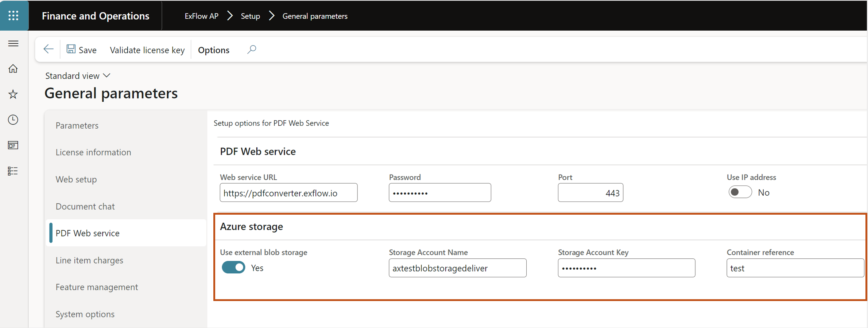The image size is (868, 328).
Task: Click the ExFlow AP breadcrumb
Action: tap(201, 16)
